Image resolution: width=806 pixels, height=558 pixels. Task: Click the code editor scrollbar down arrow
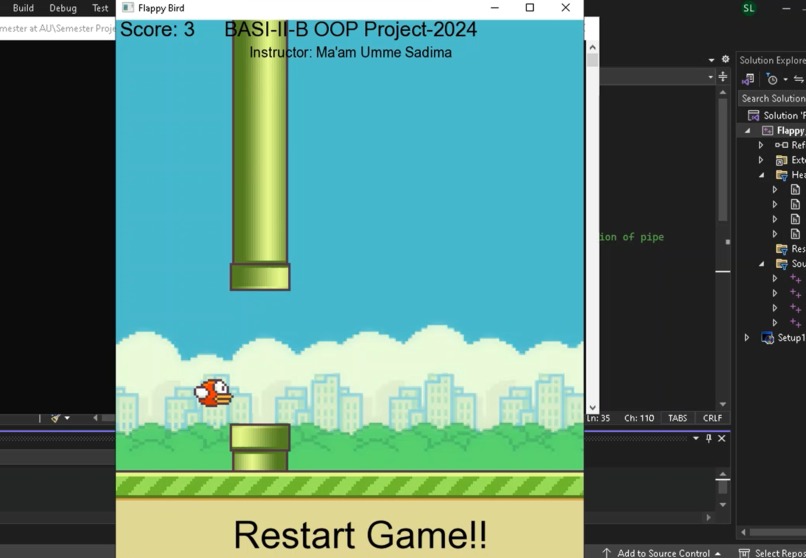coord(723,404)
